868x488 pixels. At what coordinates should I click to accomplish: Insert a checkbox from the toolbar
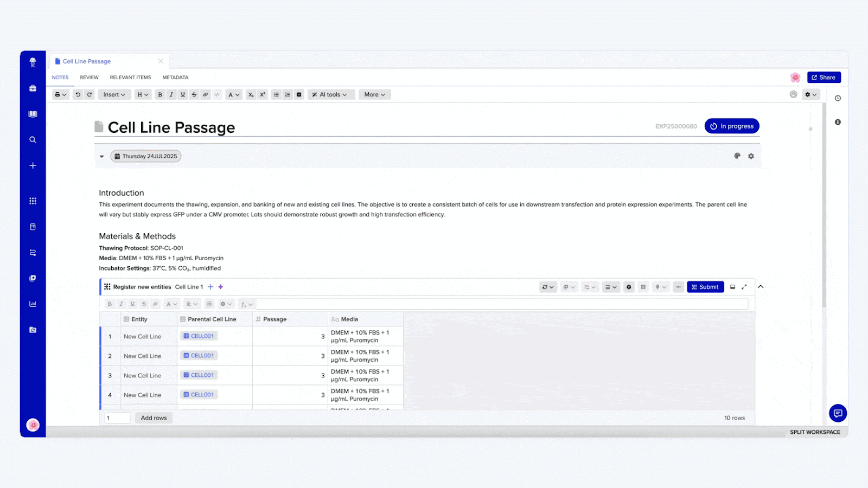pos(299,94)
